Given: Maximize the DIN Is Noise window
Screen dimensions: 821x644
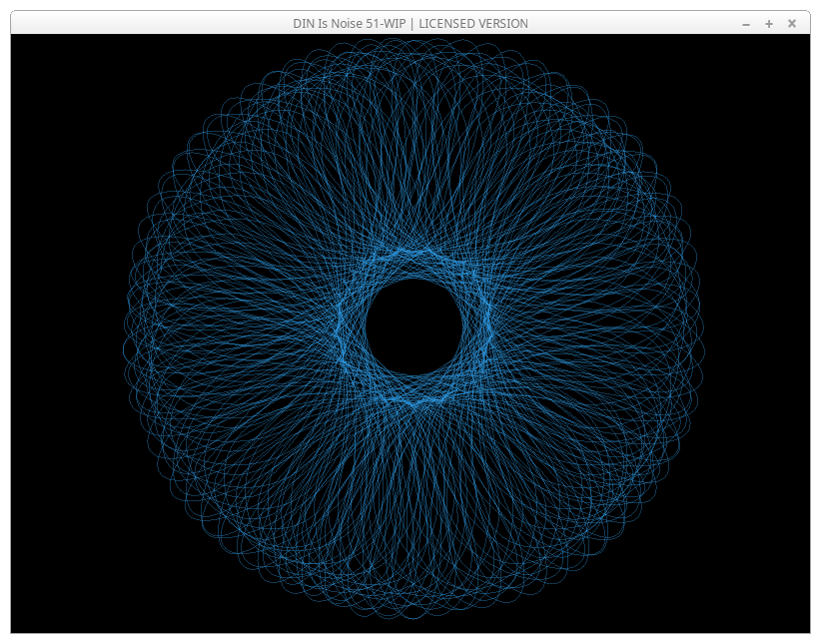Looking at the screenshot, I should (x=769, y=24).
